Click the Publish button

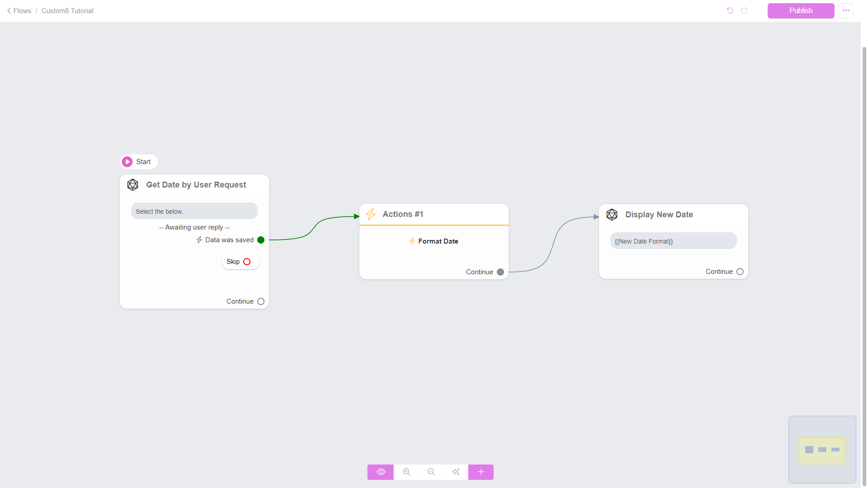click(801, 10)
